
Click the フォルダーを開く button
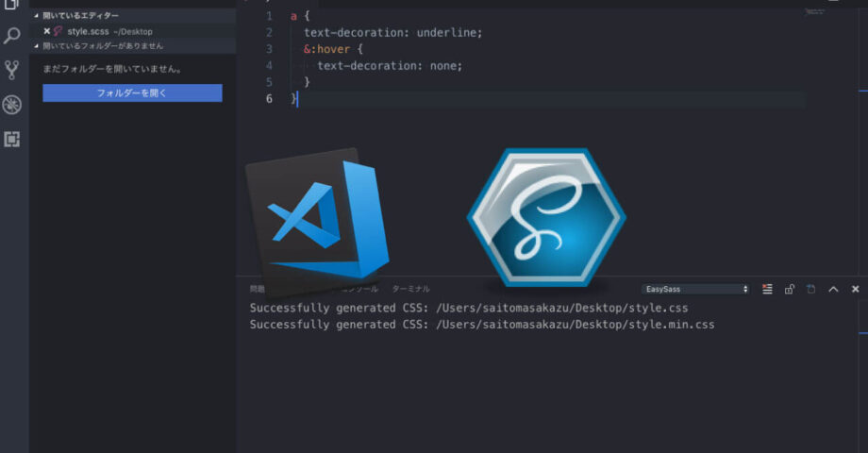[132, 92]
